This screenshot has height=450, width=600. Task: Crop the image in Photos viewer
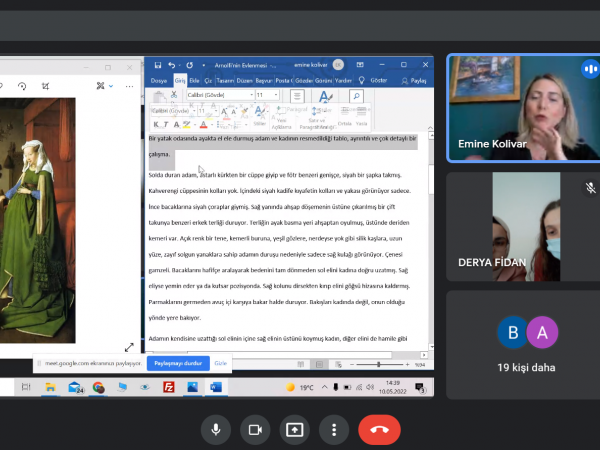pos(46,86)
